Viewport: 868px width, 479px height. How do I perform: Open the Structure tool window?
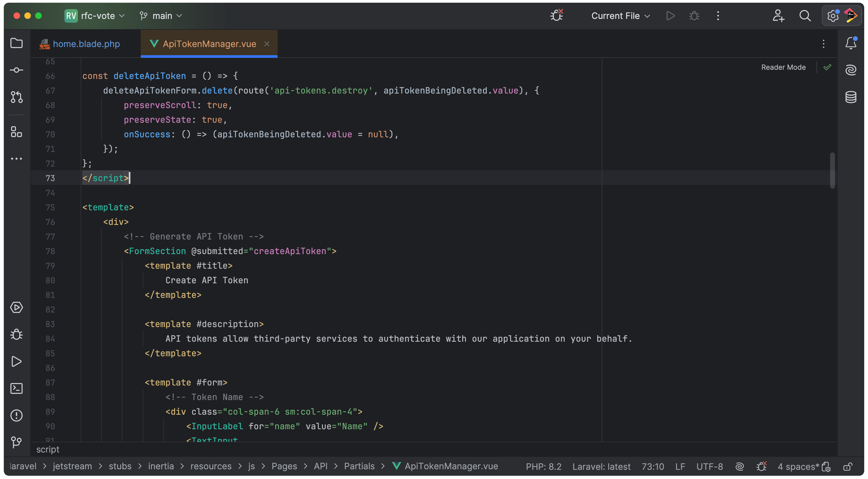16,132
